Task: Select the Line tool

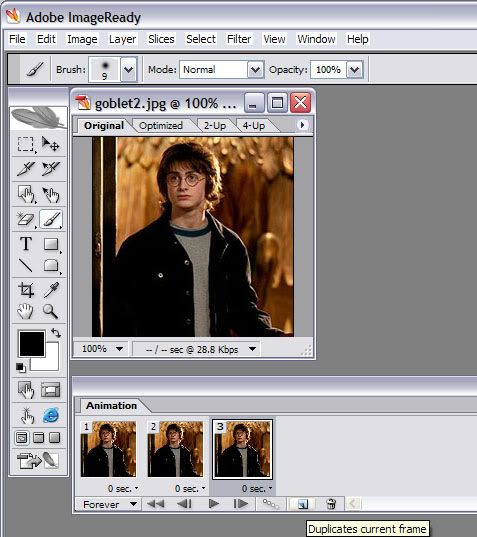Action: click(x=26, y=265)
